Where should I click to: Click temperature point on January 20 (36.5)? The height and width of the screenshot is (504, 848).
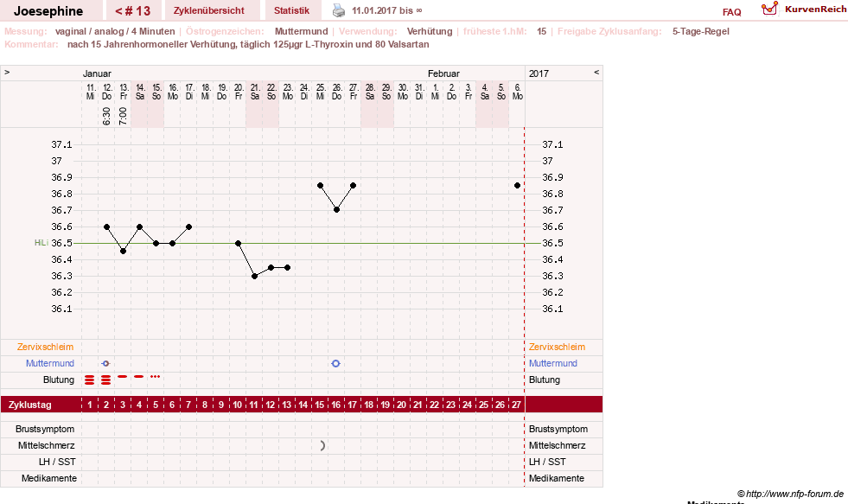[238, 243]
